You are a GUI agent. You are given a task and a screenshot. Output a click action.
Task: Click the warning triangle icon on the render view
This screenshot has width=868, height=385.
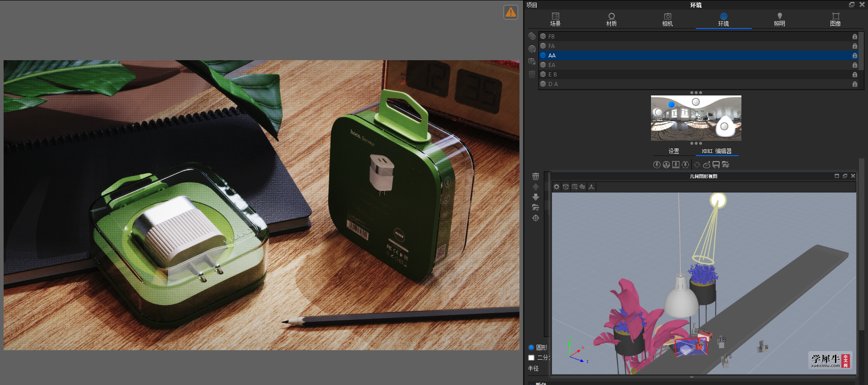[x=511, y=12]
